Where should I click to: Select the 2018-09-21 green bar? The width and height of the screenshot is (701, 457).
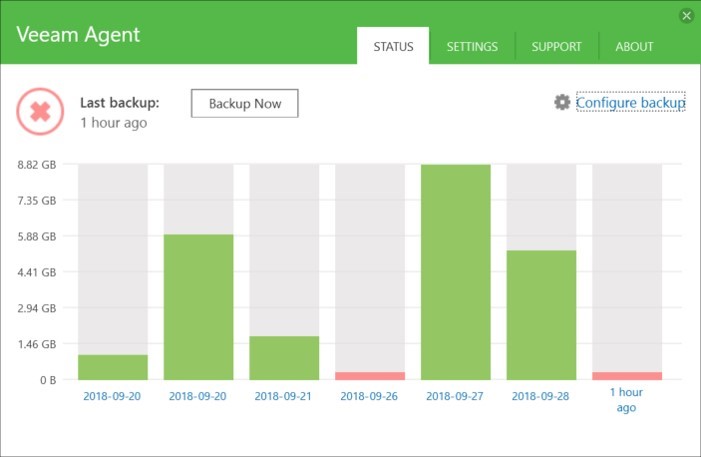coord(284,358)
